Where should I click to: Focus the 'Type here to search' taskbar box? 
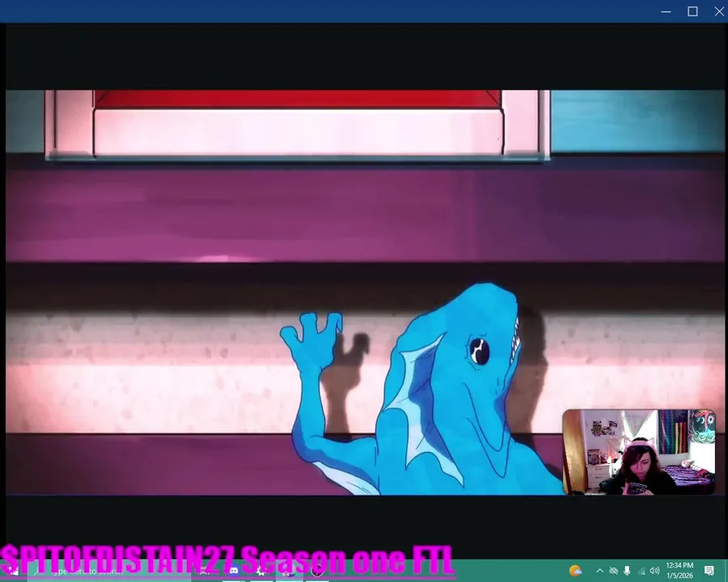tap(109, 571)
